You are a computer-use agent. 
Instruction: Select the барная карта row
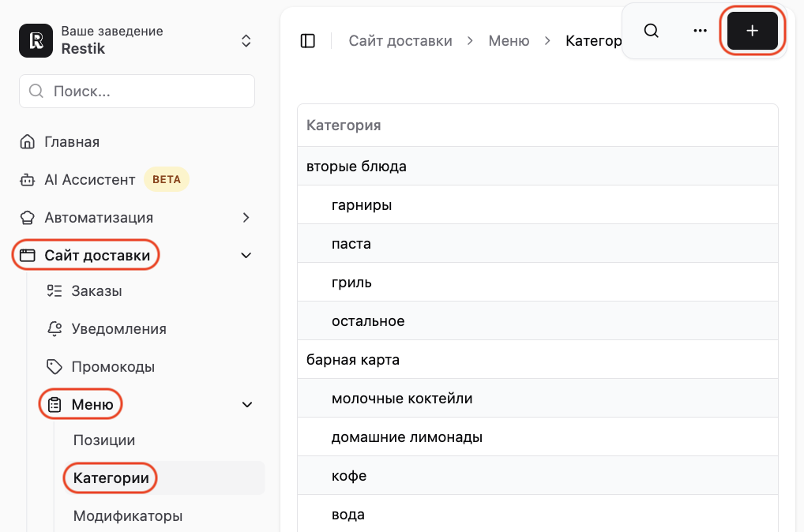click(538, 360)
